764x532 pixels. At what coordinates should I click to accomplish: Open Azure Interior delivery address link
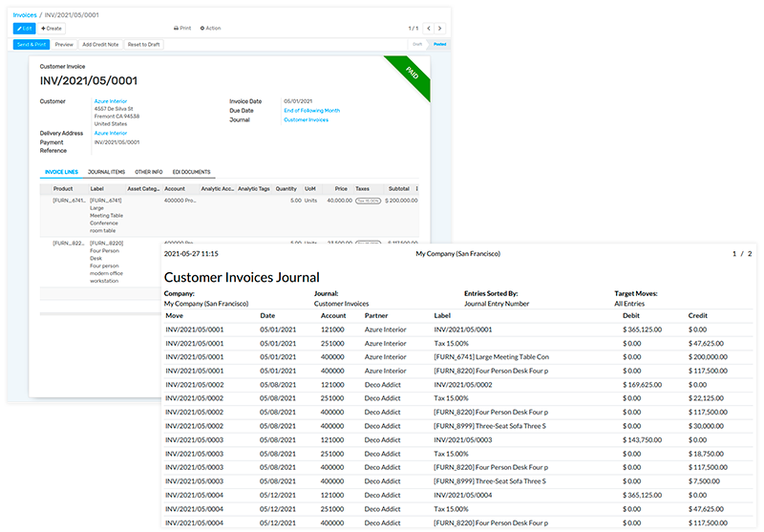(111, 133)
